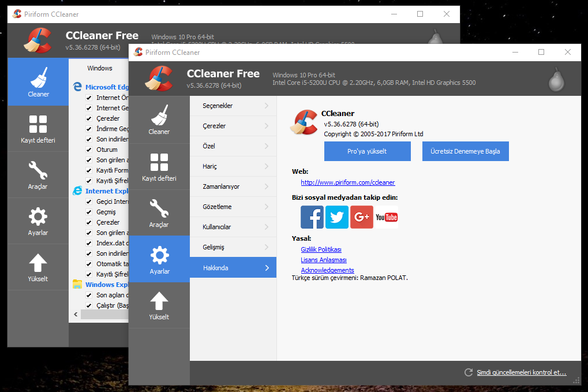
Task: Click the Pro'ya yükselt button
Action: [367, 151]
